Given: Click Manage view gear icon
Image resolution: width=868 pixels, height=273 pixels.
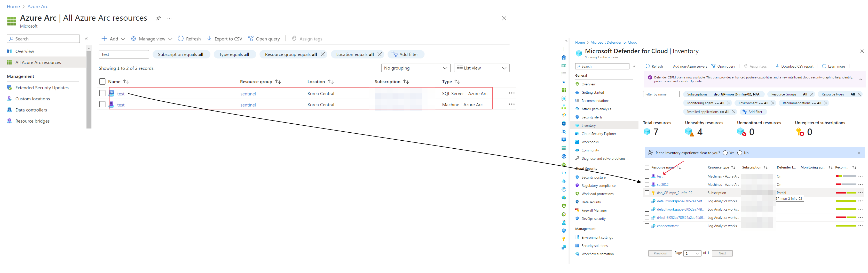Looking at the screenshot, I should 133,39.
